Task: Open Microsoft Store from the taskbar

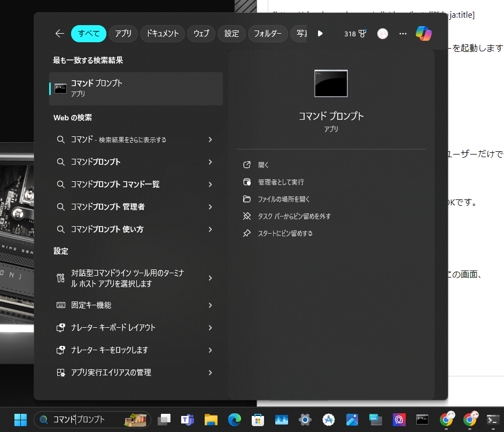Action: [258, 420]
